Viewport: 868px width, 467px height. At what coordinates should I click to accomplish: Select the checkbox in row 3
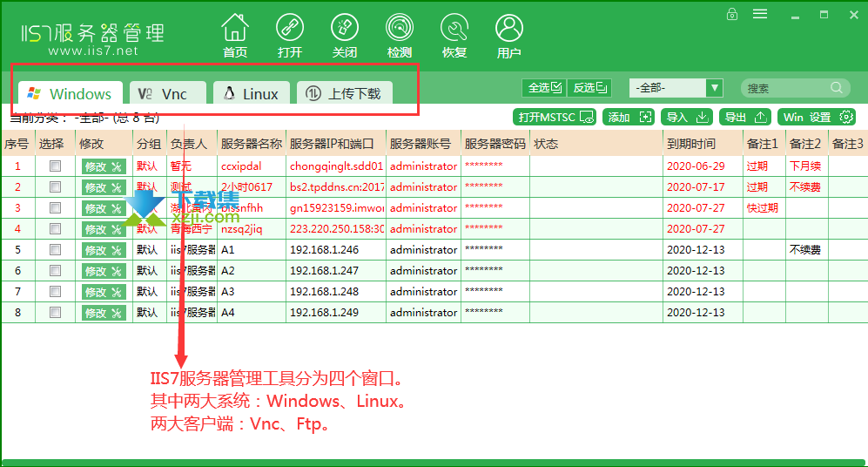point(55,207)
